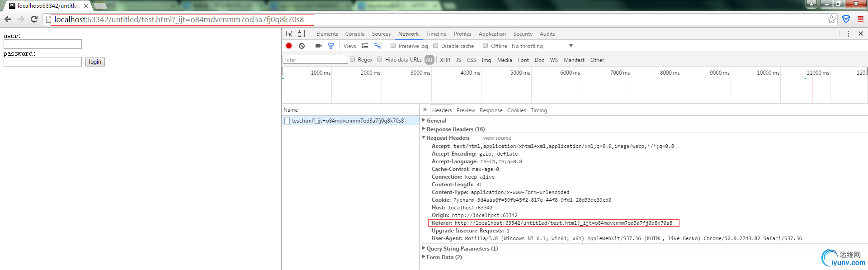The width and height of the screenshot is (868, 270).
Task: Filter requests by Doc
Action: click(539, 60)
